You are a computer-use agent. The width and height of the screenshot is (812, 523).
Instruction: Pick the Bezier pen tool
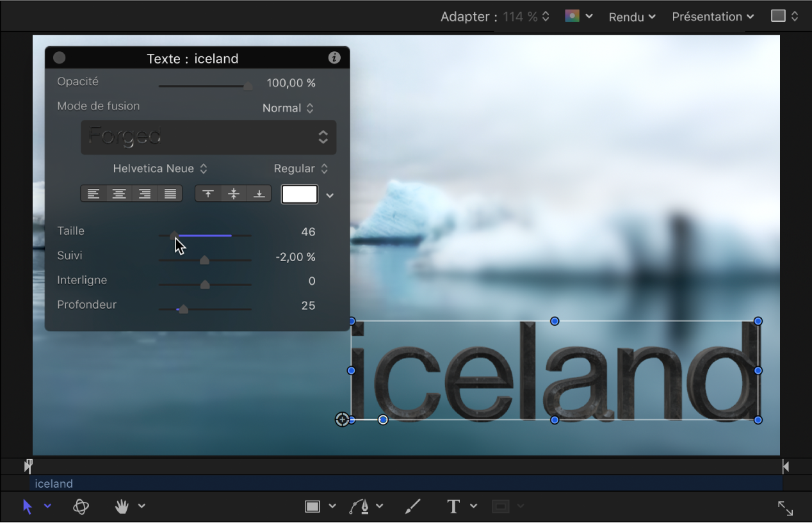point(359,506)
